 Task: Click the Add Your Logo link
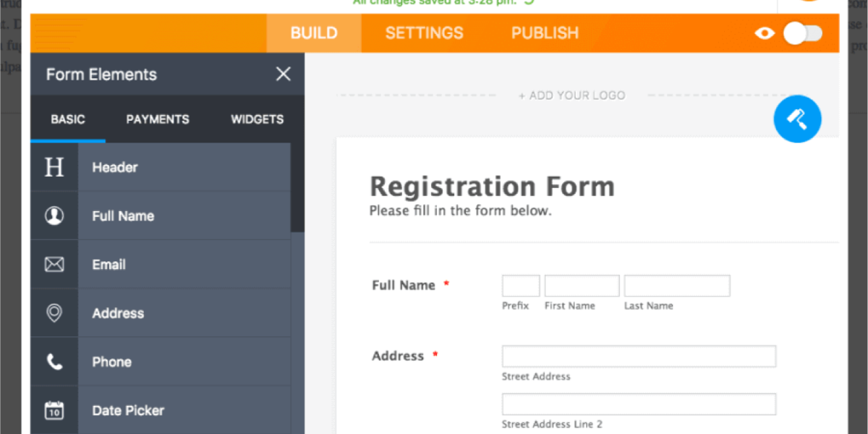(x=571, y=95)
